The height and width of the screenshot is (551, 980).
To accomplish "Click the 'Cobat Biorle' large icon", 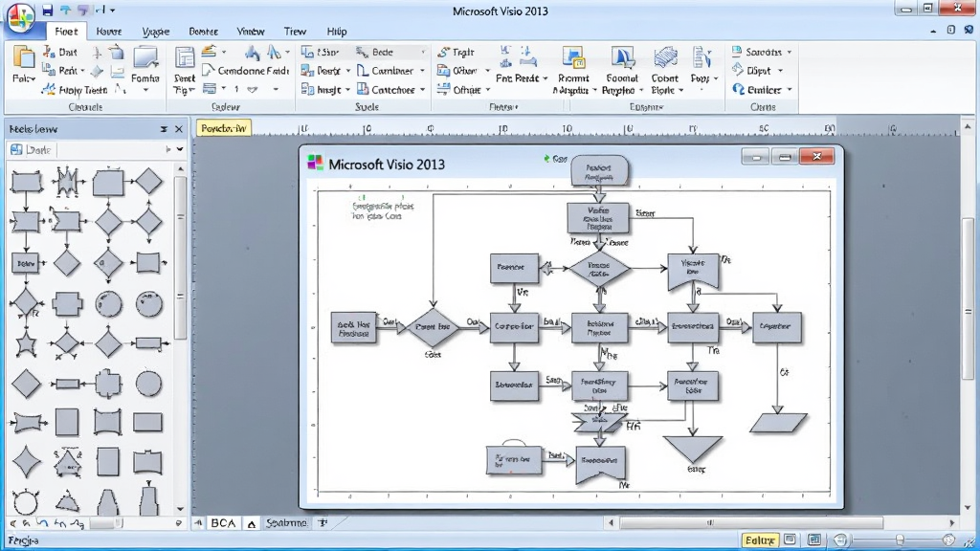I will (665, 57).
